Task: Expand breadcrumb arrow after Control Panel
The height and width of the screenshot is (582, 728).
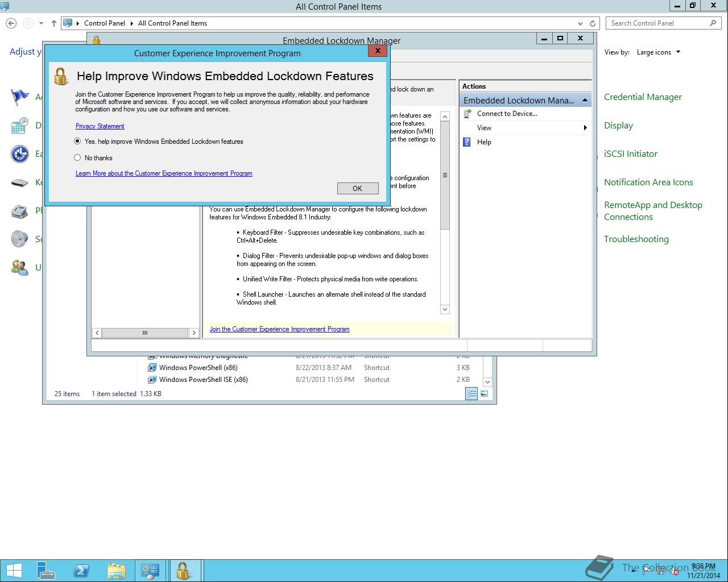Action: point(131,23)
